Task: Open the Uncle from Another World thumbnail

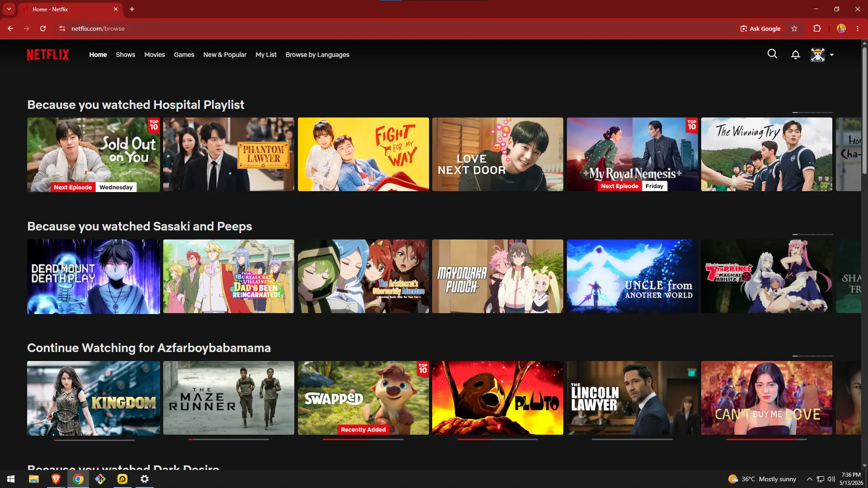Action: click(632, 277)
